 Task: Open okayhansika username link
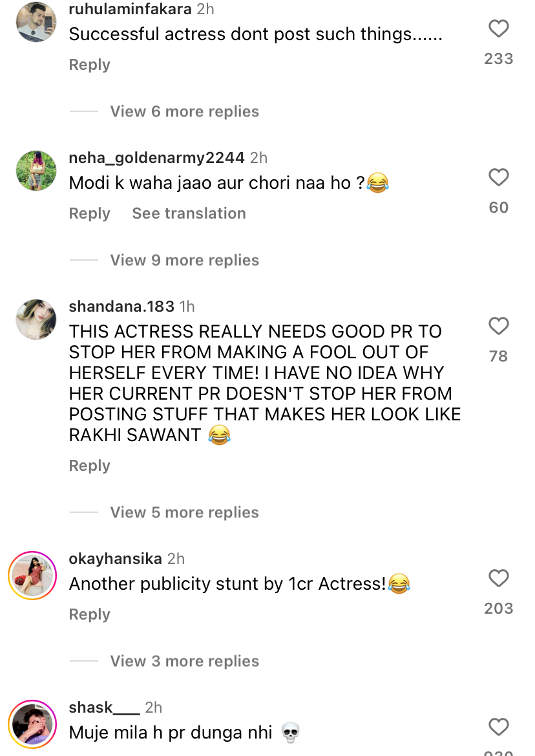pyautogui.click(x=115, y=558)
